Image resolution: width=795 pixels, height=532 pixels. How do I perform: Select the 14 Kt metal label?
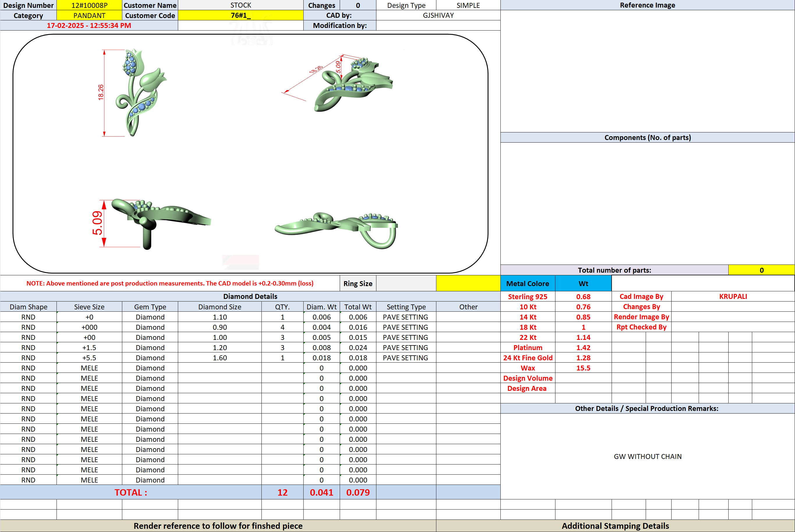click(528, 317)
